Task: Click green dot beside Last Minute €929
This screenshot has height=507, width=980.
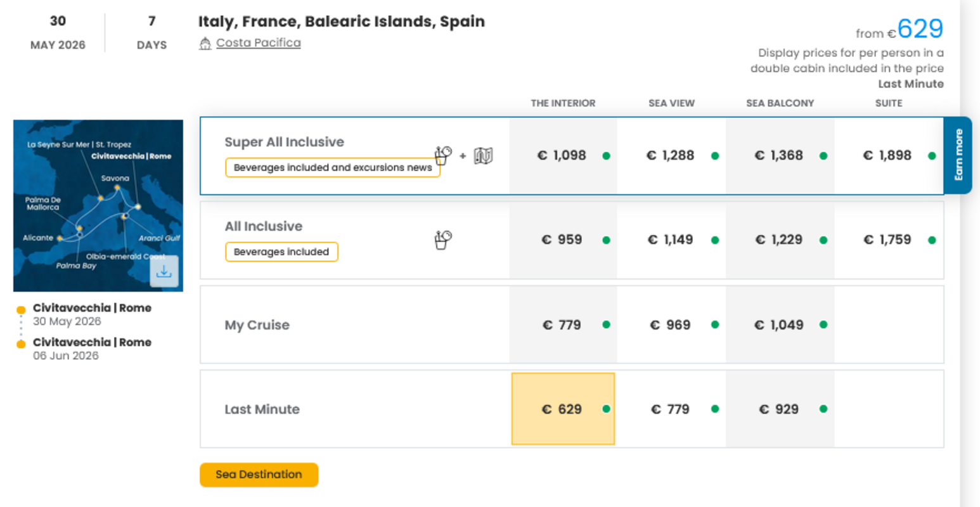Action: [823, 409]
